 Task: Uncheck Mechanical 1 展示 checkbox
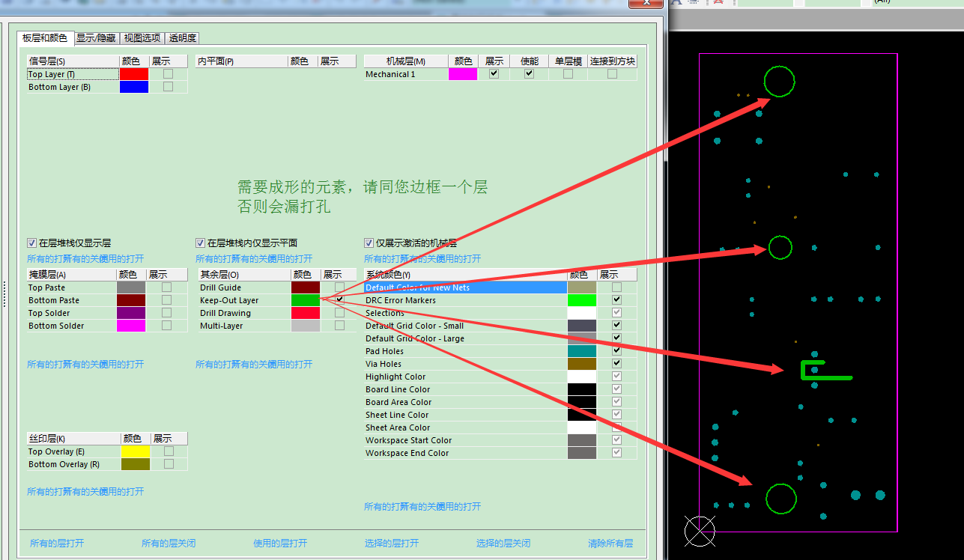493,74
